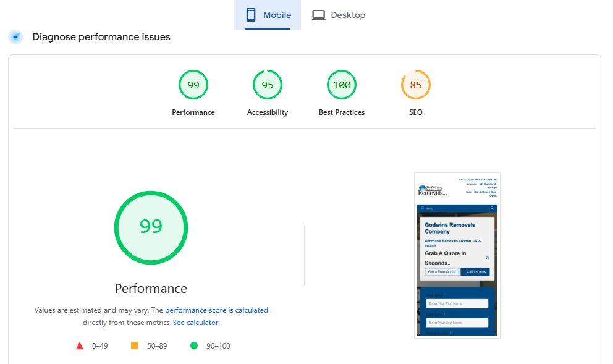Open the See calculator link

click(x=195, y=322)
